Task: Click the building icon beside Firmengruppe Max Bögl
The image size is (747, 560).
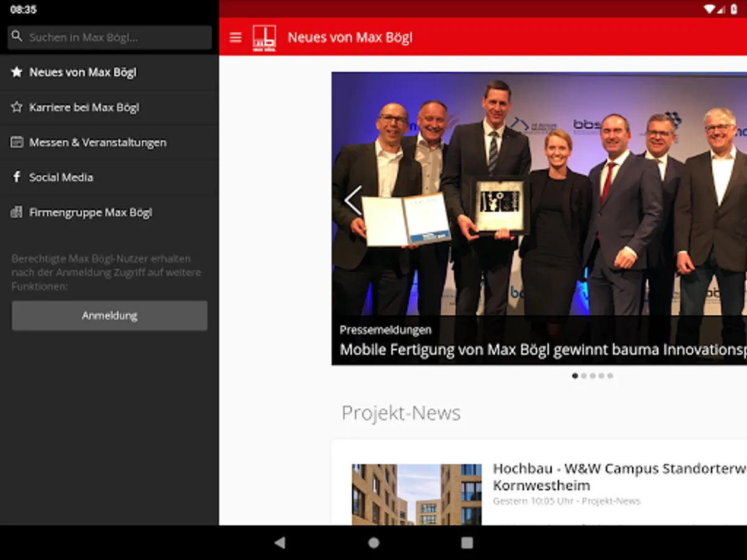Action: pos(17,212)
